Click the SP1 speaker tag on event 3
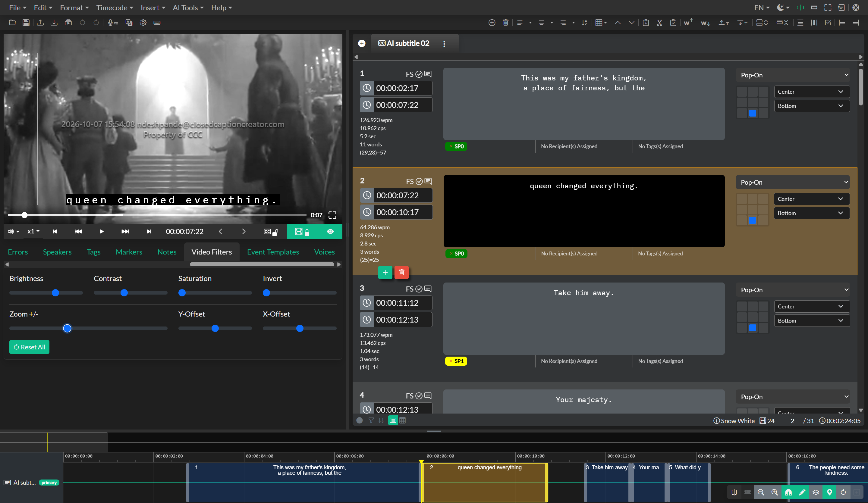 click(x=456, y=361)
